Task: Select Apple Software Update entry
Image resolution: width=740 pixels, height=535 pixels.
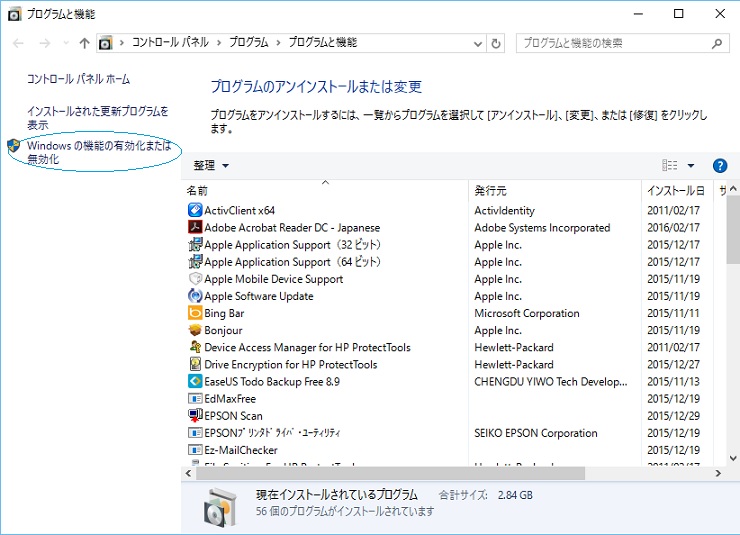Action: coord(259,296)
